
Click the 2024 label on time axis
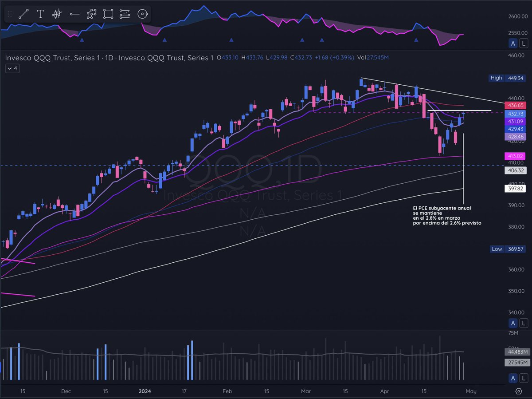click(145, 391)
